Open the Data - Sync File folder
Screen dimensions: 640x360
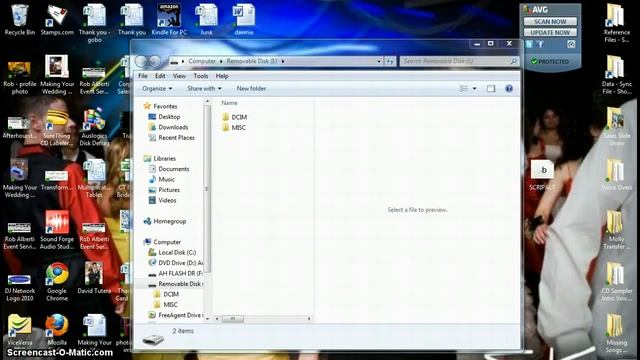[616, 75]
